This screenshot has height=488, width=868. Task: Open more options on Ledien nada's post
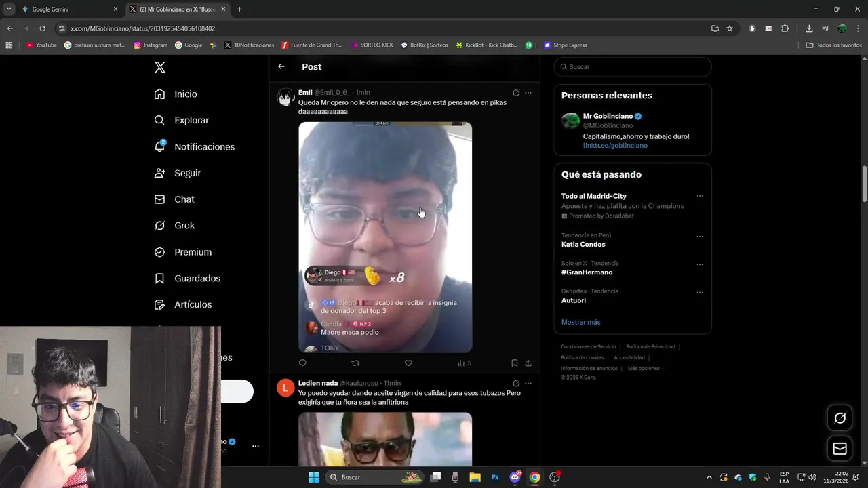[528, 384]
